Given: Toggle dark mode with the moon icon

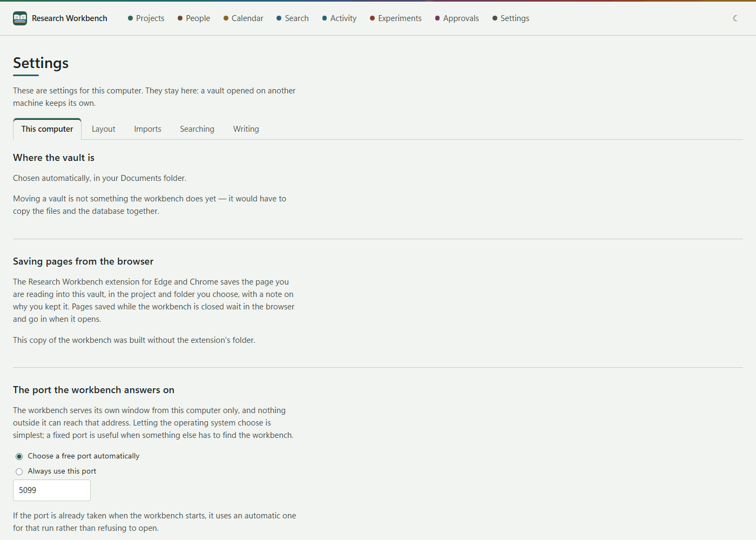Looking at the screenshot, I should coord(735,18).
